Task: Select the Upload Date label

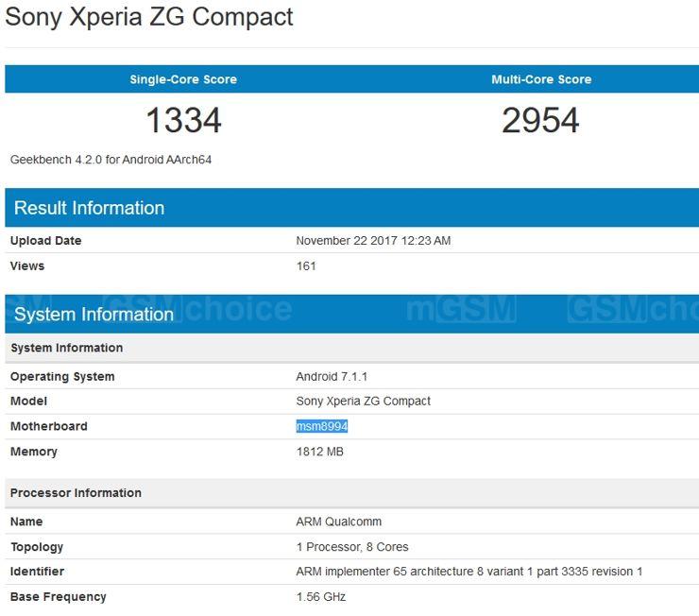Action: coord(45,241)
